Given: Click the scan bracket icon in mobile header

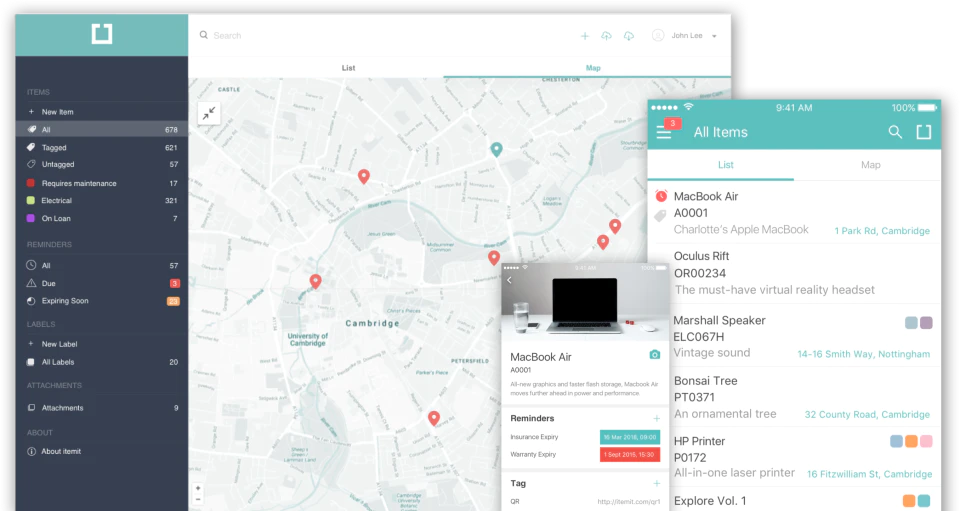Looking at the screenshot, I should click(x=924, y=132).
